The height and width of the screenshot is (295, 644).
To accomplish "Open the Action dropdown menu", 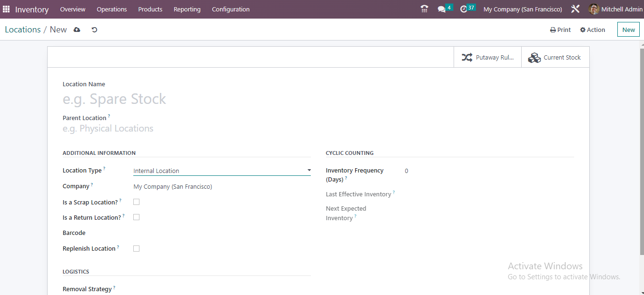I will (x=593, y=30).
